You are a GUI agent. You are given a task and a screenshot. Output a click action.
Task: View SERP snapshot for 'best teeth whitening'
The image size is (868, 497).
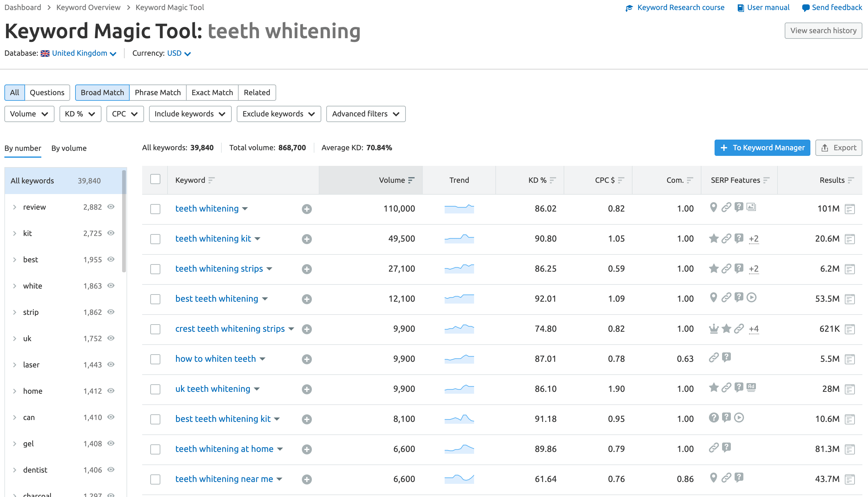pos(850,299)
